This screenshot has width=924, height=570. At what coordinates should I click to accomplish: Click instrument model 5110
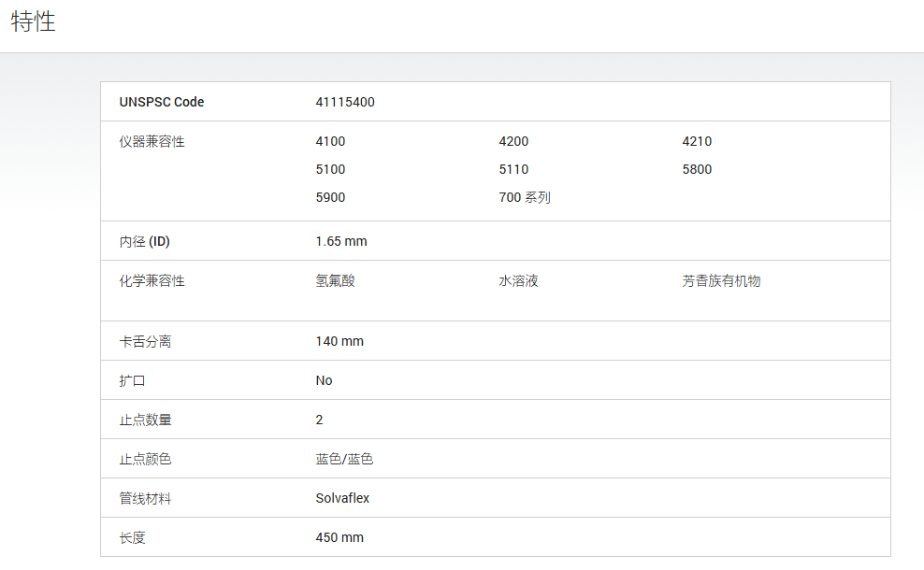(x=513, y=169)
